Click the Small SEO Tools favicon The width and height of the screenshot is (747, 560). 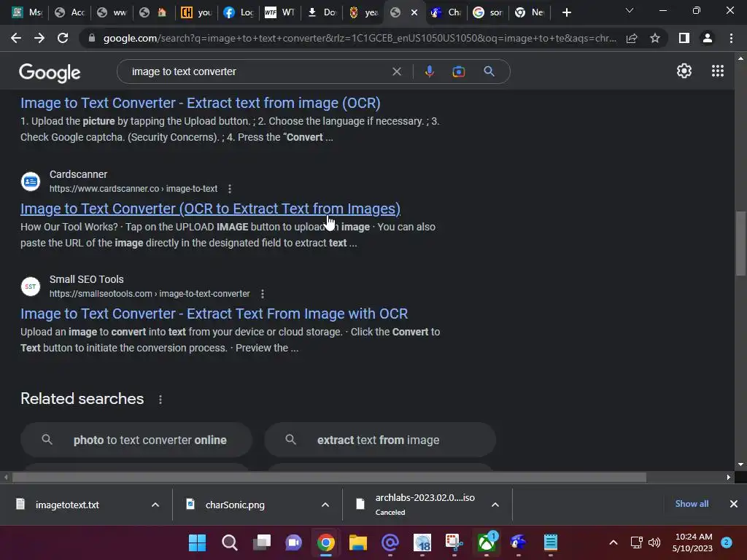31,287
